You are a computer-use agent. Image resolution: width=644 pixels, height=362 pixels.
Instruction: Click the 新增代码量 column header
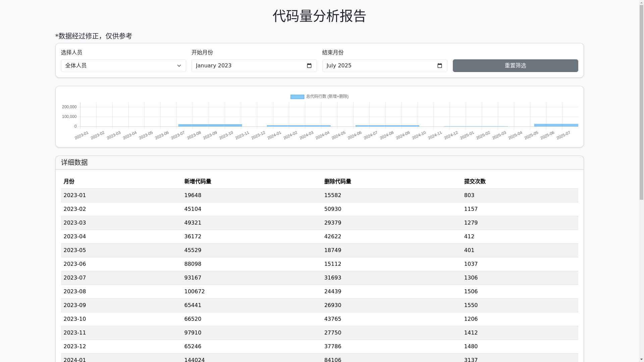coord(198,181)
